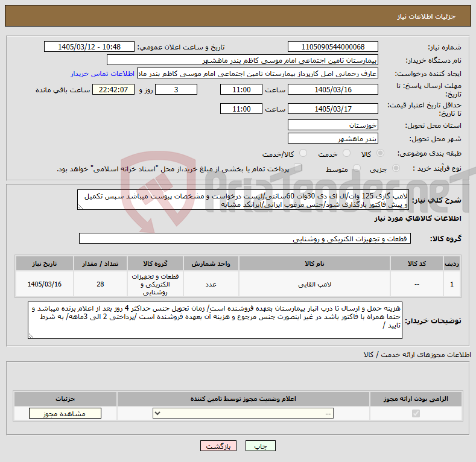Click the response deadline date 1405/03/16 field
This screenshot has height=462, width=476.
(x=332, y=89)
